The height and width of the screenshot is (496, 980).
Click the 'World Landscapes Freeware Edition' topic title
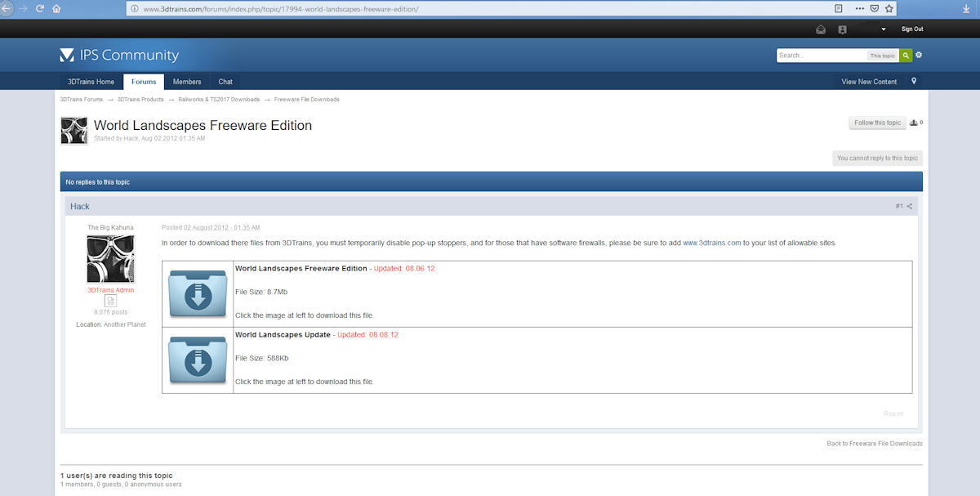tap(203, 126)
